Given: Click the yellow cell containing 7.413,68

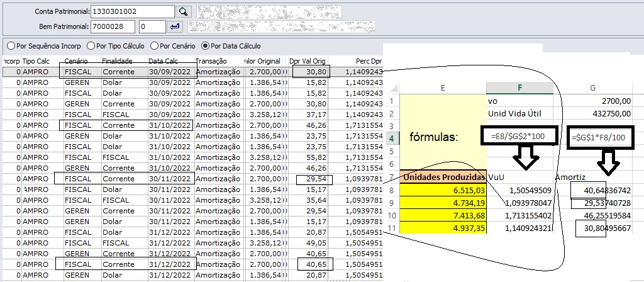Looking at the screenshot, I should click(443, 215).
